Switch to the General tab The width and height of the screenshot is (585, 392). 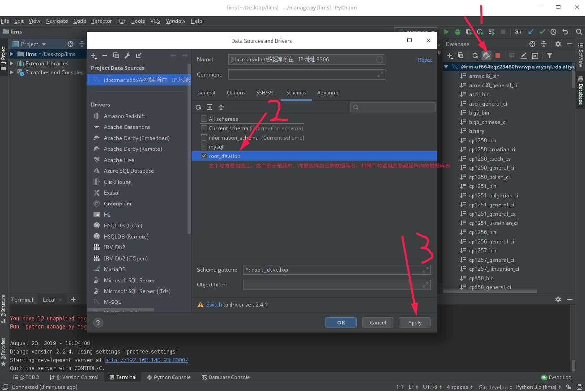click(206, 93)
